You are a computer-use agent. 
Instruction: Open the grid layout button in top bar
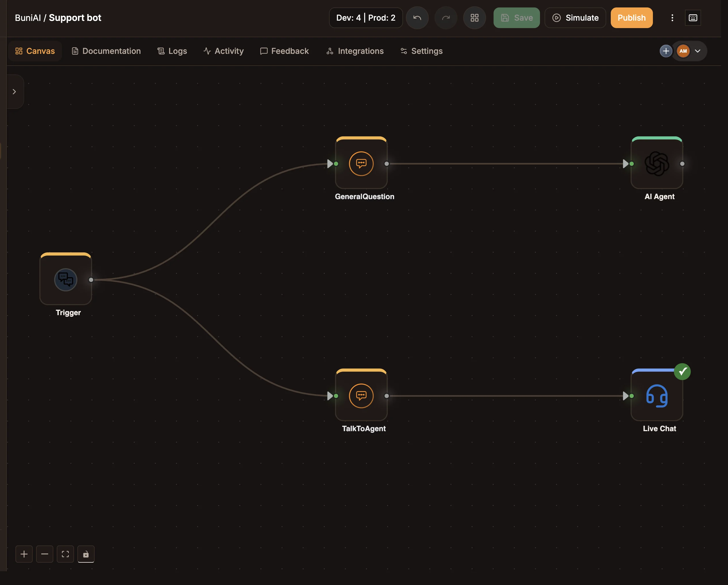point(474,18)
